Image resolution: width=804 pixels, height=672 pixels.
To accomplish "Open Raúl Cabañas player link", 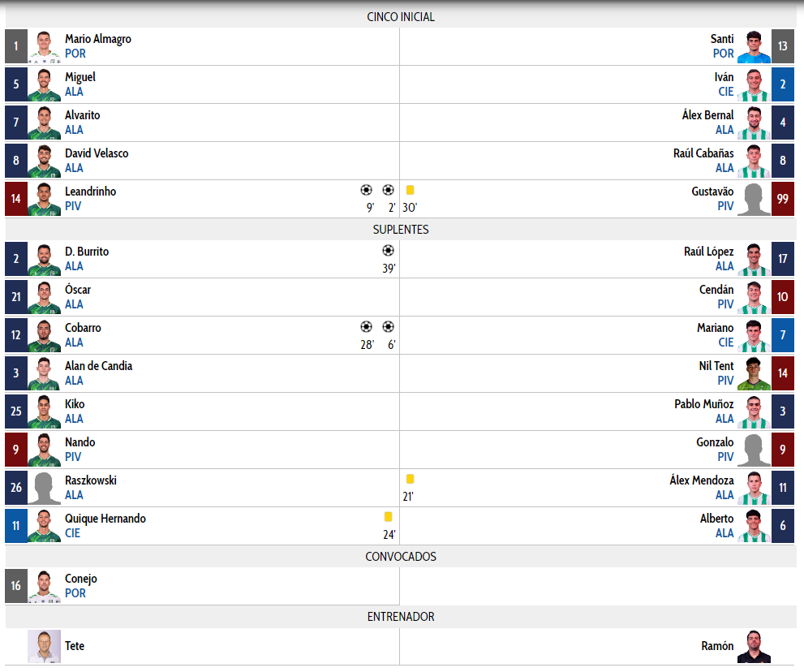I will [x=703, y=153].
